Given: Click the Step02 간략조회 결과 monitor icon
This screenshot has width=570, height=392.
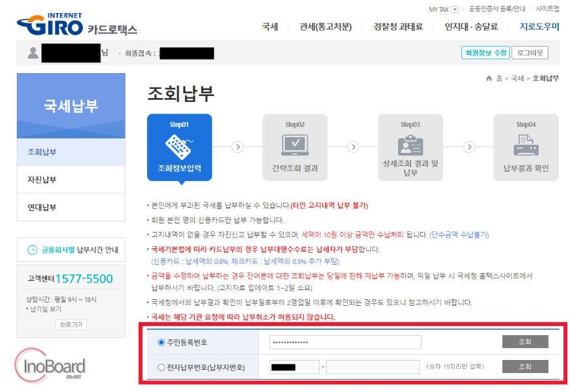Looking at the screenshot, I should [x=295, y=145].
